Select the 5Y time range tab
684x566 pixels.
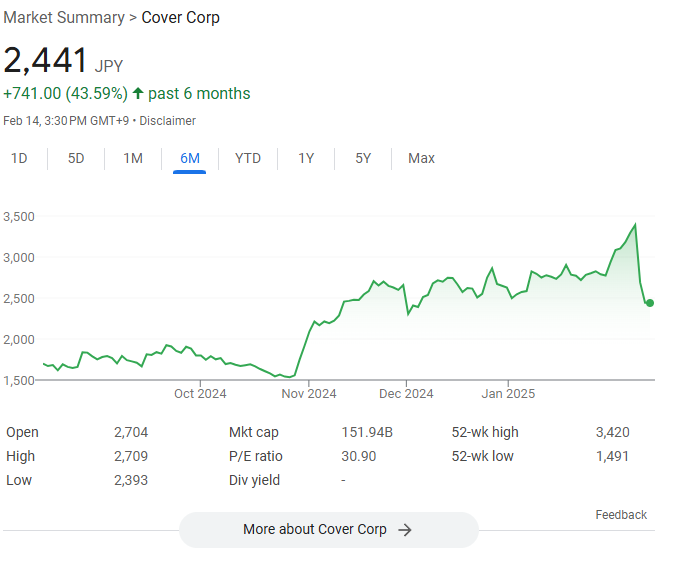[x=363, y=158]
